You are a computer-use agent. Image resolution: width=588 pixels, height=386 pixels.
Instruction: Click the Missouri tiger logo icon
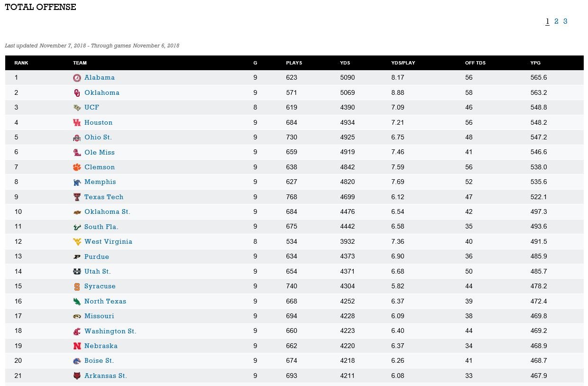[x=77, y=316]
